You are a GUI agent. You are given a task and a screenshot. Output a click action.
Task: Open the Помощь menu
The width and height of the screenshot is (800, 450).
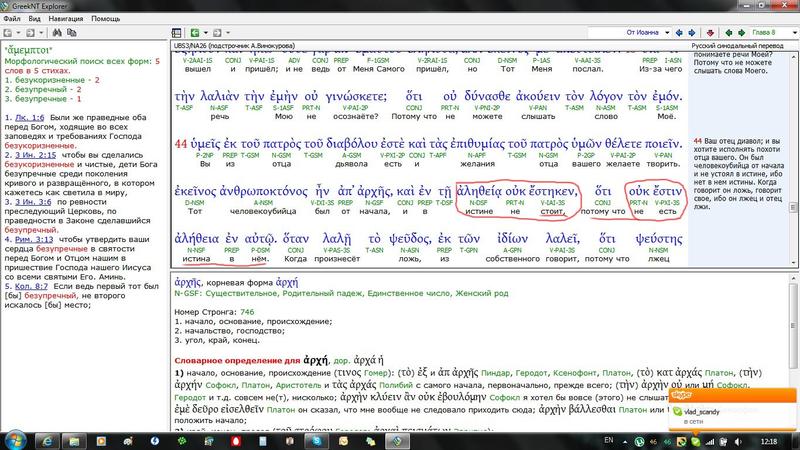(105, 18)
